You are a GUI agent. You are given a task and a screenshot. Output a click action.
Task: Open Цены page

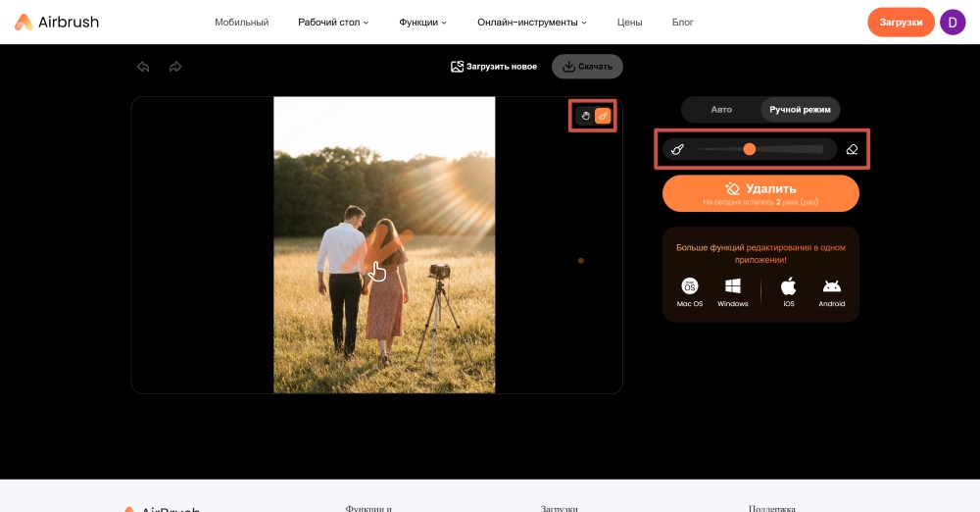[629, 23]
